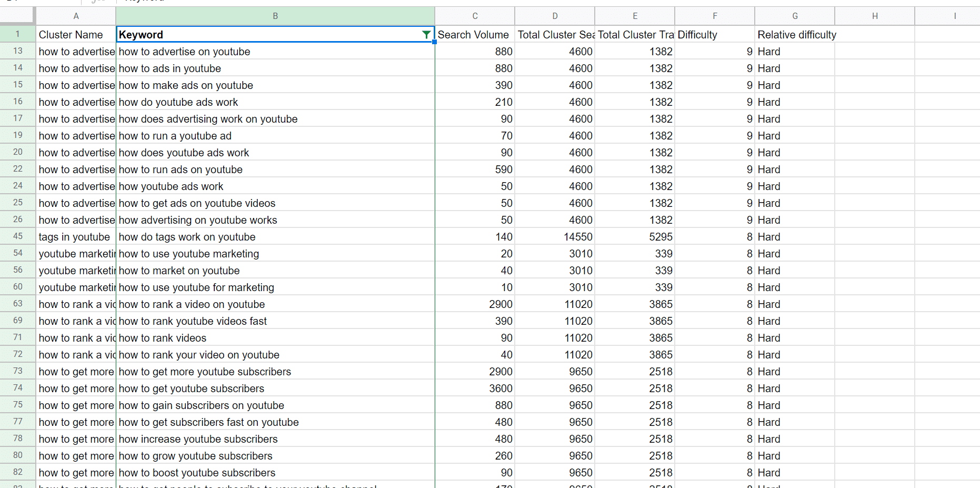Select cell 'how to market on youtube'

pos(275,271)
